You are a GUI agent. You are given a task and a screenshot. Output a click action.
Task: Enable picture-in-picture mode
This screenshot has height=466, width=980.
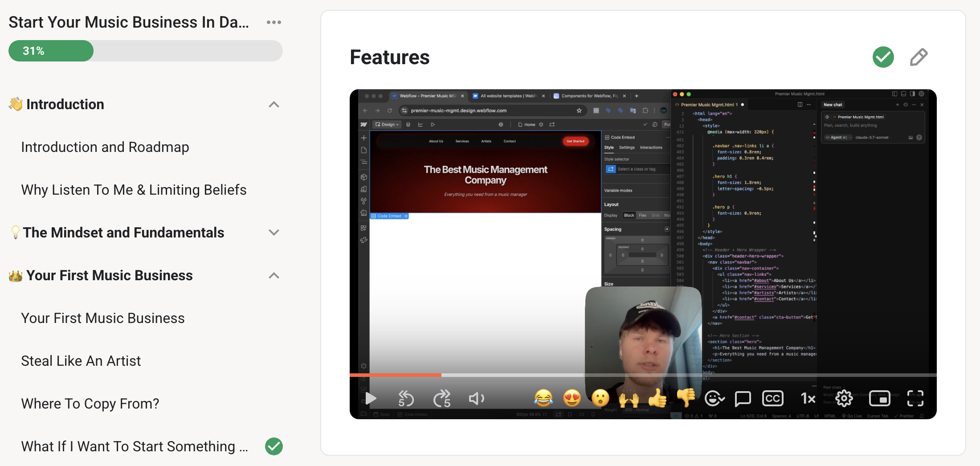(880, 398)
